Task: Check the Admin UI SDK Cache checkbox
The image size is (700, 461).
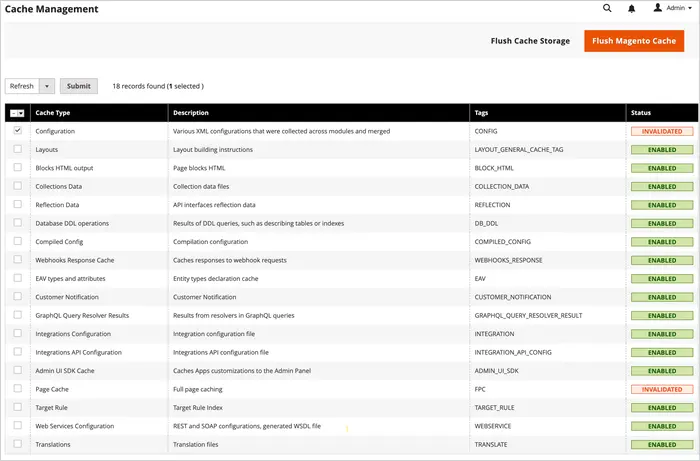Action: point(17,370)
